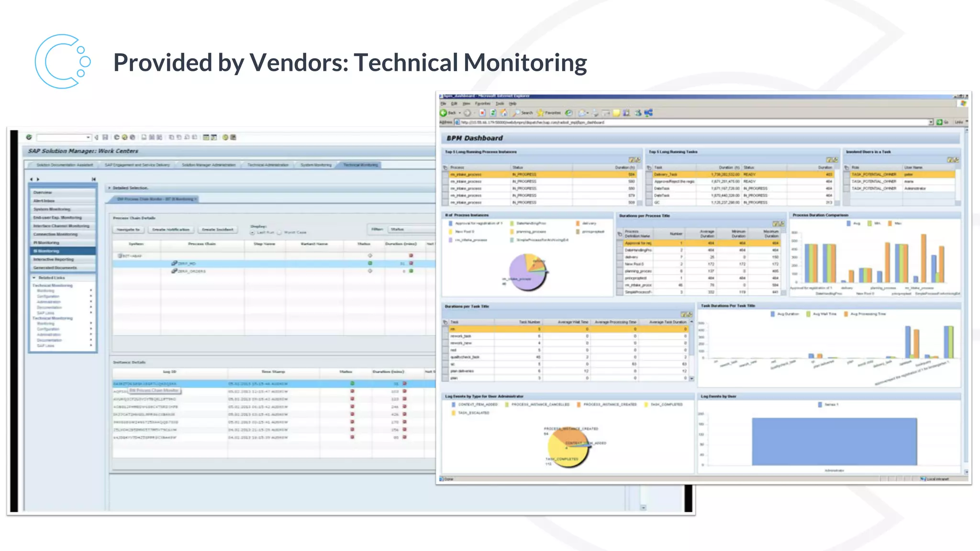
Task: Click the Print icon in Internet Explorer toolbar
Action: pyautogui.click(x=596, y=113)
